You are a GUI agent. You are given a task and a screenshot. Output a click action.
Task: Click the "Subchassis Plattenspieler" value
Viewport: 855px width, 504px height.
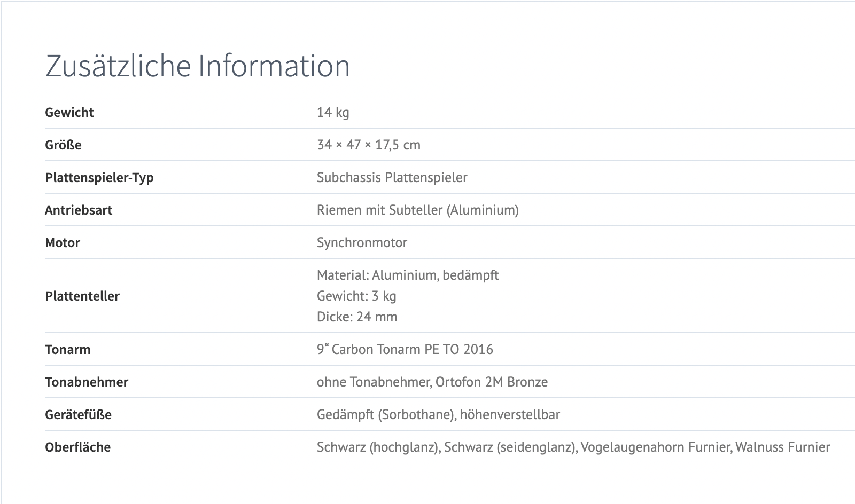coord(392,178)
